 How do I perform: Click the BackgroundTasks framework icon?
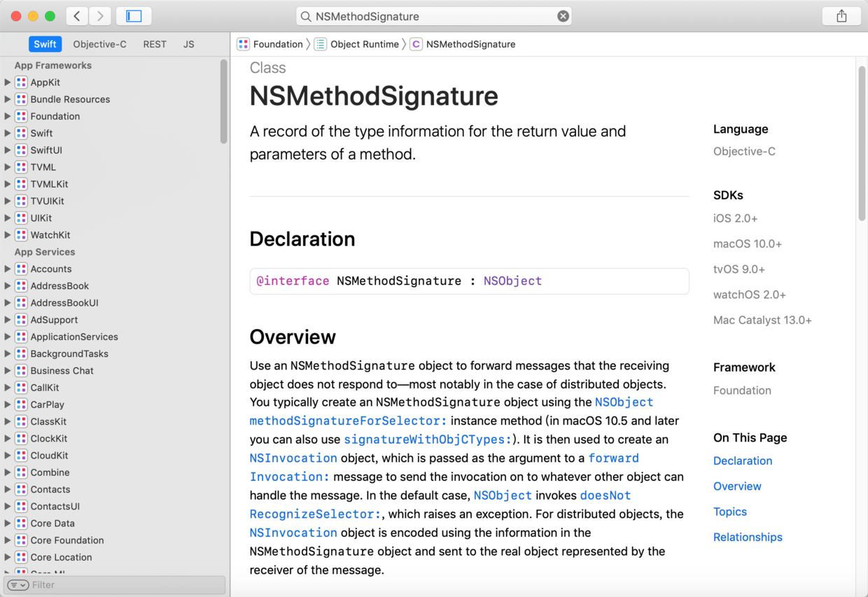[21, 354]
